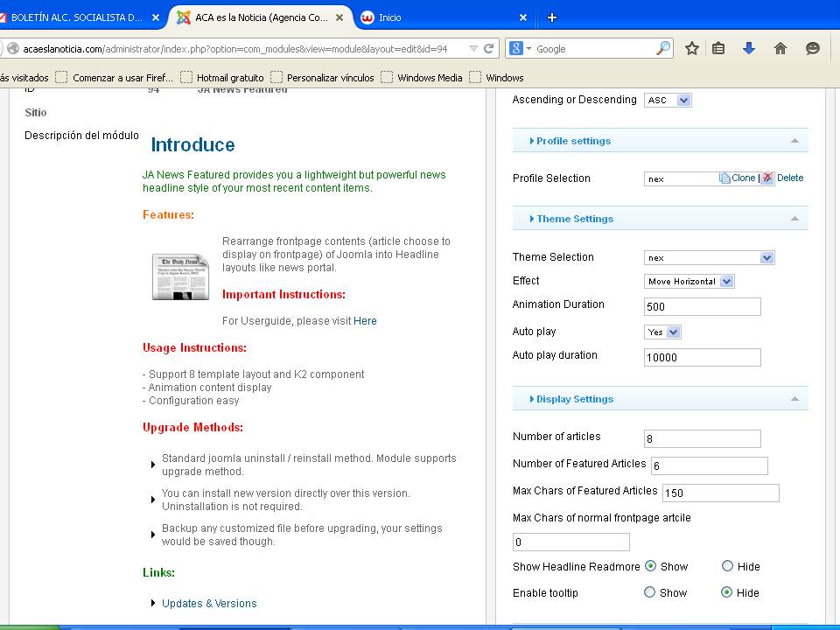Screen dimensions: 840x630
Task: Close the BOLETÍN ALC. SOCIALISTA tab
Action: pyautogui.click(x=156, y=17)
